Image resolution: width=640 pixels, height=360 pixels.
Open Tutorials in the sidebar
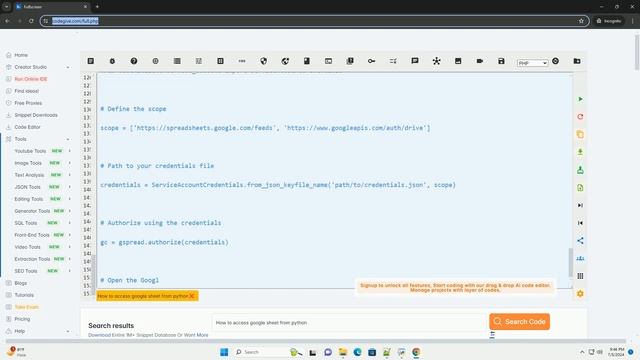point(24,295)
